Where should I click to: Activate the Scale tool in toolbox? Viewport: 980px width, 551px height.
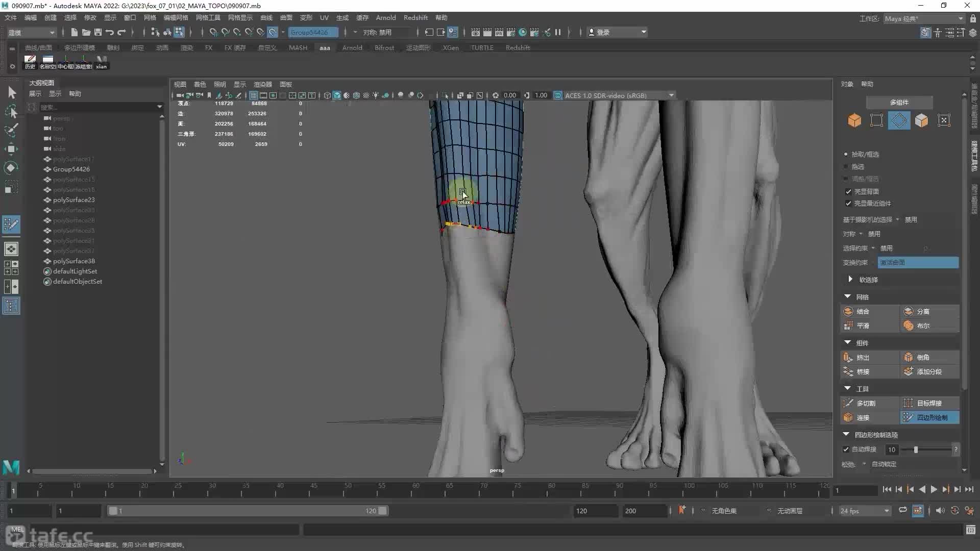coord(11,187)
